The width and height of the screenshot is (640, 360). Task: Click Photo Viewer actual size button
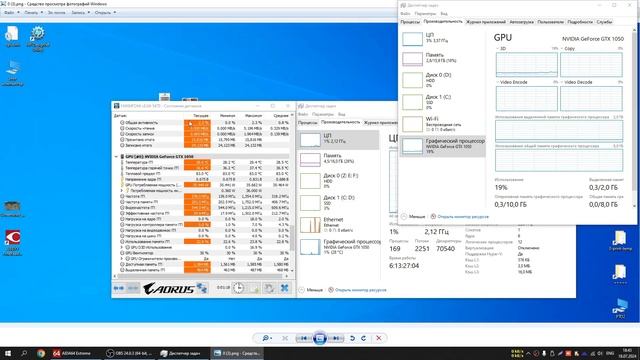(x=285, y=338)
